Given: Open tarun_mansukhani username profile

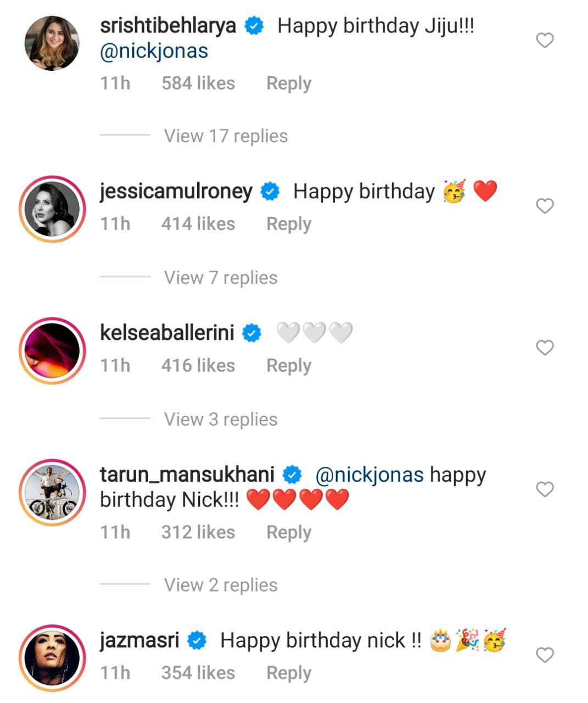Looking at the screenshot, I should click(x=187, y=475).
